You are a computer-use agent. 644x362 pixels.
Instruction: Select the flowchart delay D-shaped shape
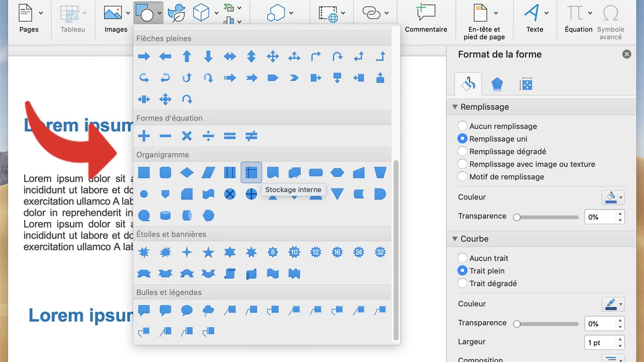pos(380,194)
